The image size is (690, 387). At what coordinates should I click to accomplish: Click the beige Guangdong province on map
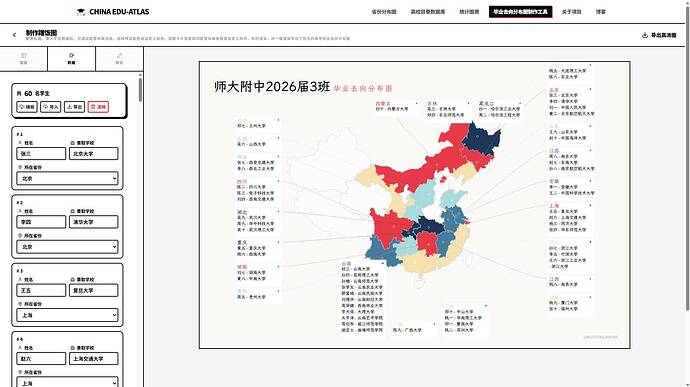point(425,263)
